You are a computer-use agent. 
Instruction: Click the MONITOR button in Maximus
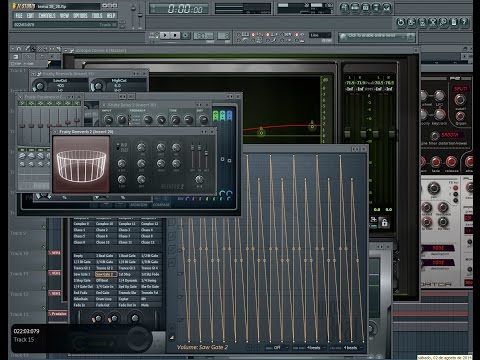139,205
